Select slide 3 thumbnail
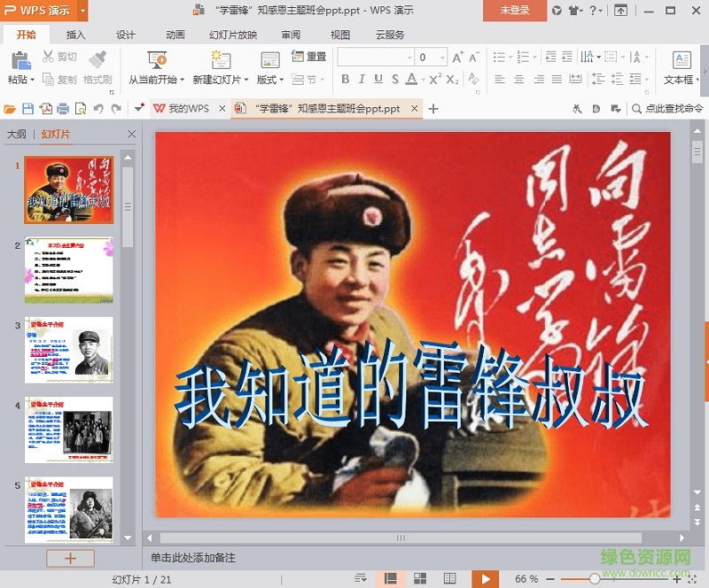 (x=69, y=350)
